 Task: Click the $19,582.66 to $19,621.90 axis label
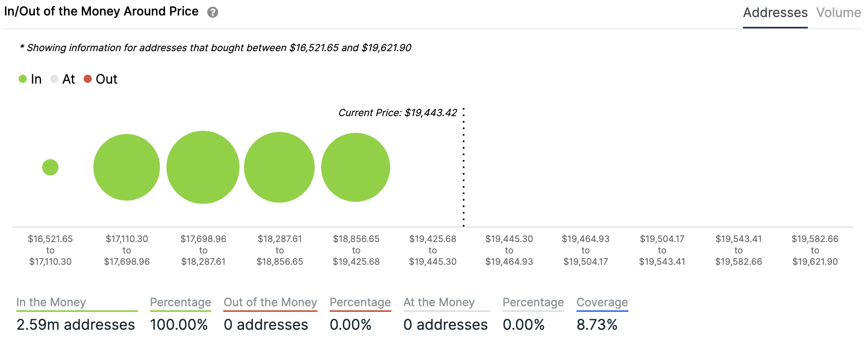[x=815, y=250]
